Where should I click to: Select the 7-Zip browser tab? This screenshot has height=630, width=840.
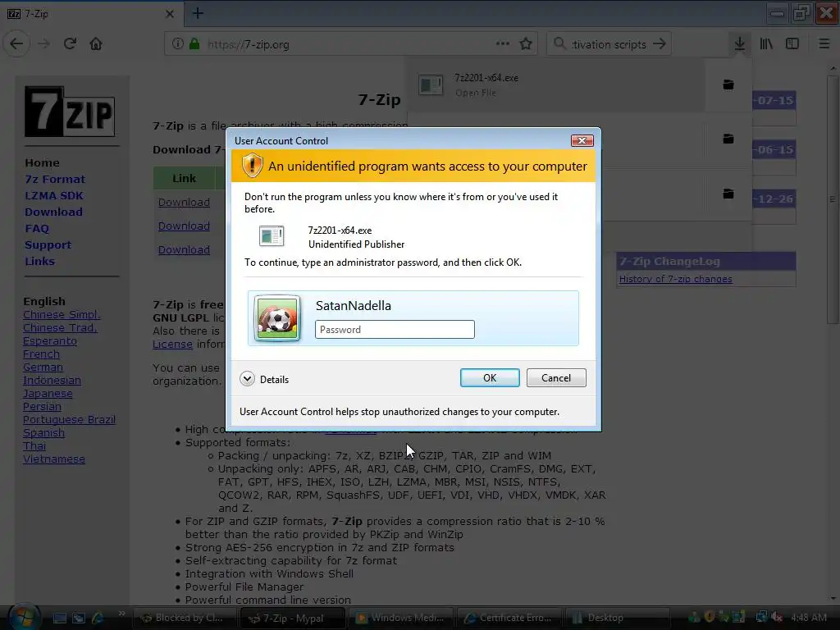pyautogui.click(x=91, y=14)
